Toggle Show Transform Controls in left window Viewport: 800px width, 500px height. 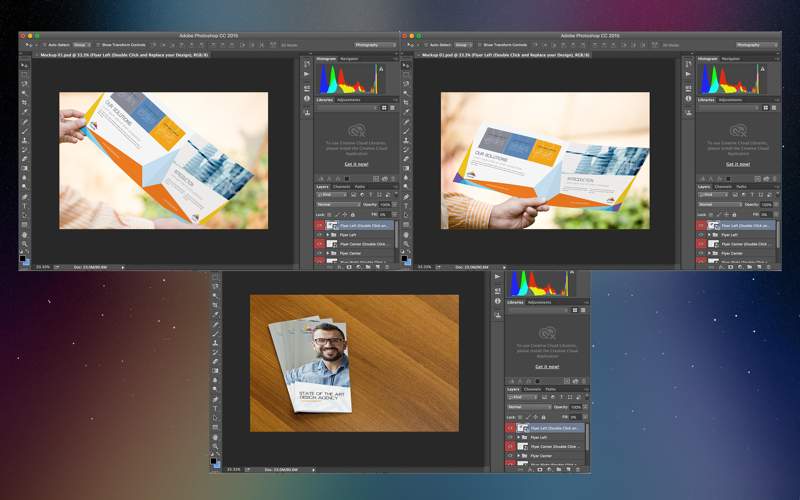(x=98, y=45)
